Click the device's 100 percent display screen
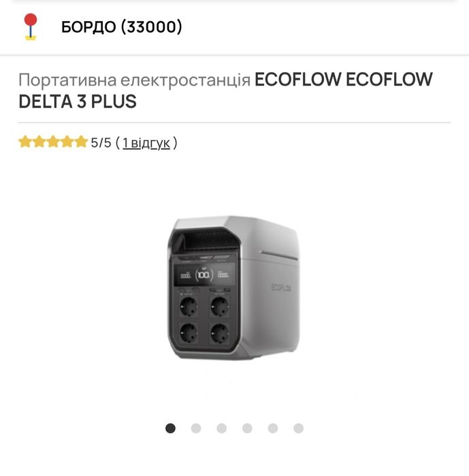 pos(204,275)
